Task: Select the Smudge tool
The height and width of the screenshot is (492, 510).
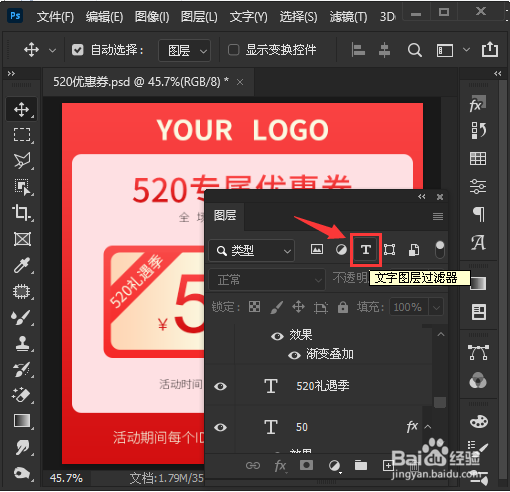Action: (22, 447)
